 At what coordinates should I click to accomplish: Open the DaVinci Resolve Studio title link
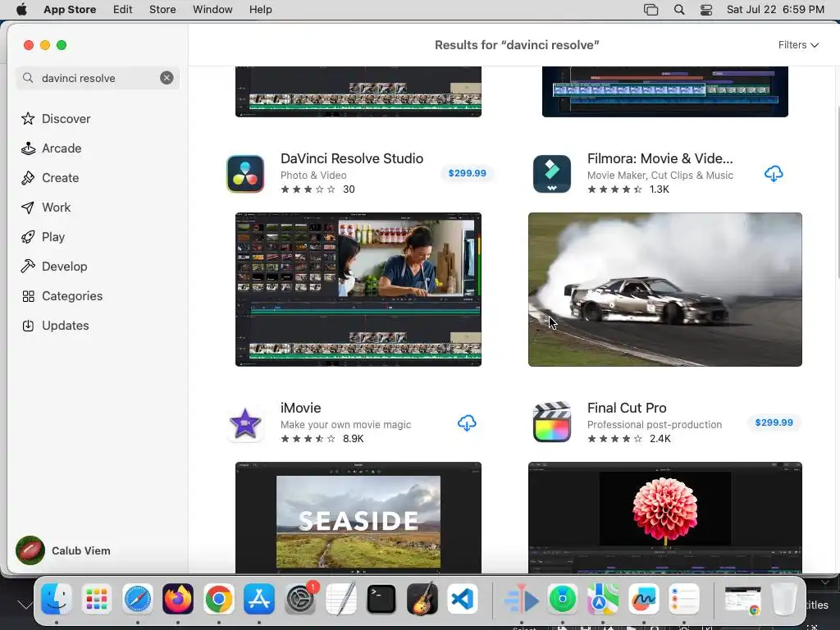[352, 158]
